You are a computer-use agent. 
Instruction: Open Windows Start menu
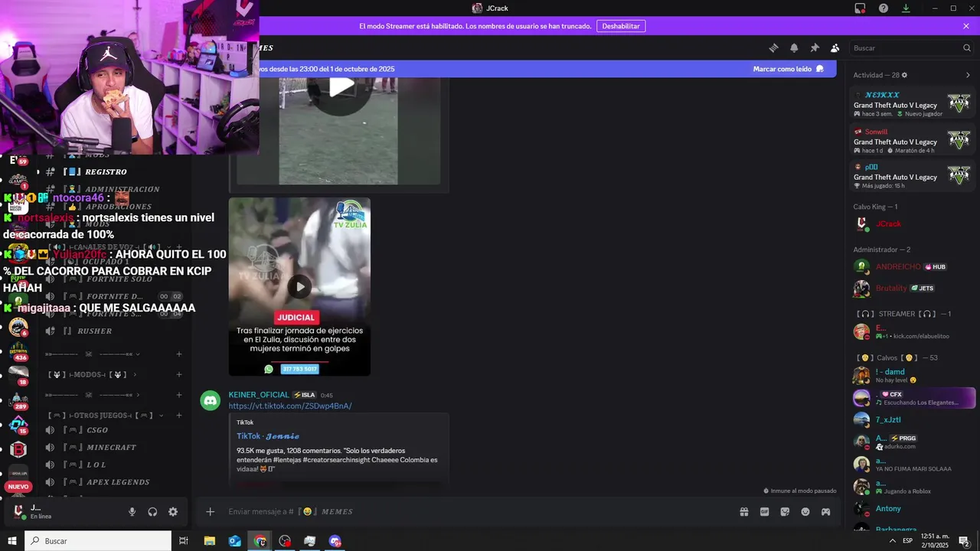point(12,541)
